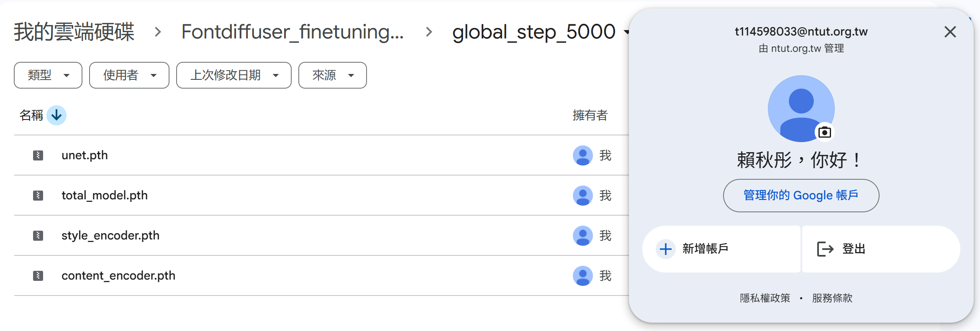Image resolution: width=980 pixels, height=331 pixels.
Task: Click the camera icon on profile avatar
Action: (x=824, y=132)
